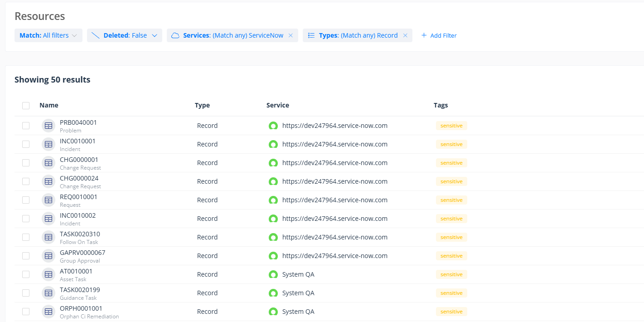The height and width of the screenshot is (322, 644).
Task: Mark the TASK0020310 row checkbox
Action: pyautogui.click(x=26, y=237)
